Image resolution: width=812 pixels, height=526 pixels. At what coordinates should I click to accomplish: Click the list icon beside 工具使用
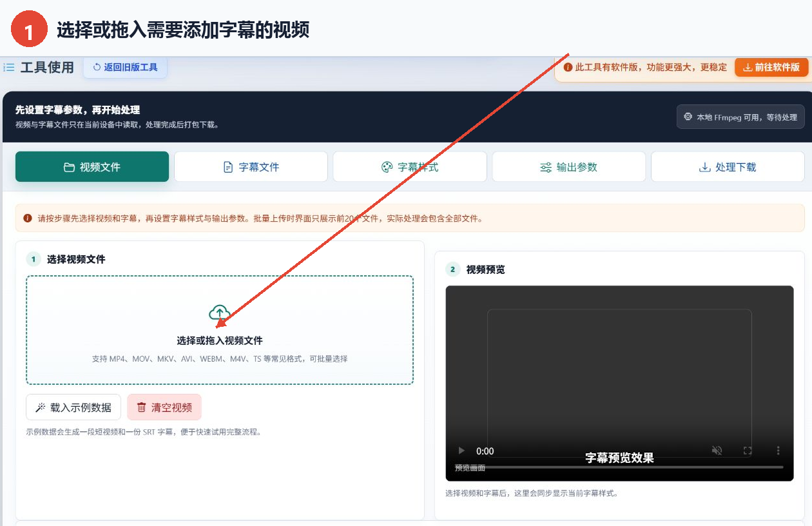point(9,67)
